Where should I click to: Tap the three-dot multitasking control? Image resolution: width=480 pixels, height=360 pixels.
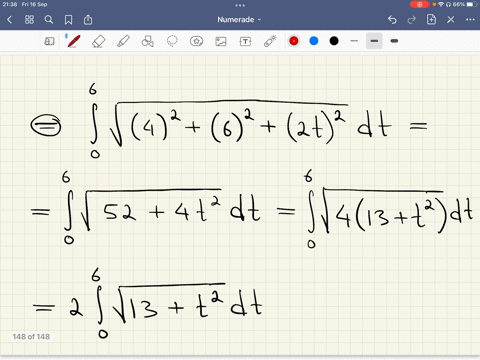[x=240, y=5]
